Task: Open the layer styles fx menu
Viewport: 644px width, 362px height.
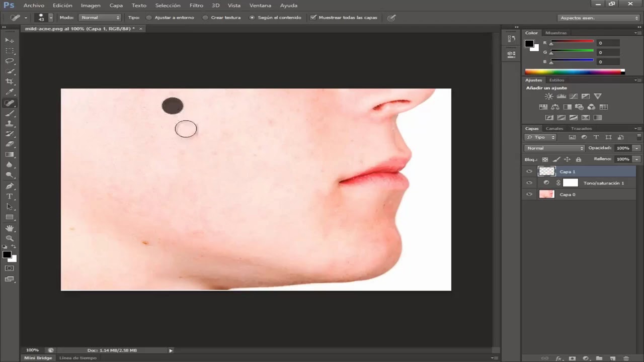Action: (x=558, y=358)
